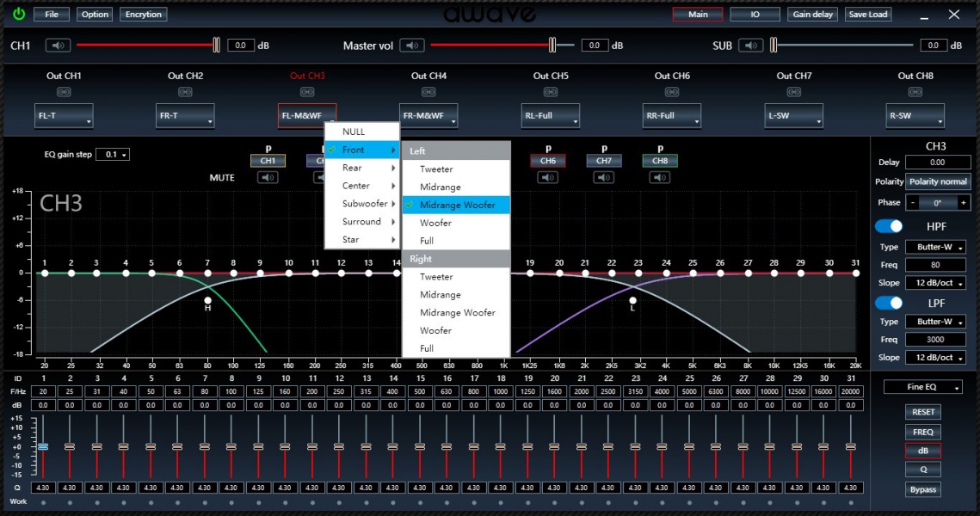Click the CH3 Delay input field
Screen dimensions: 980x516
[x=937, y=162]
